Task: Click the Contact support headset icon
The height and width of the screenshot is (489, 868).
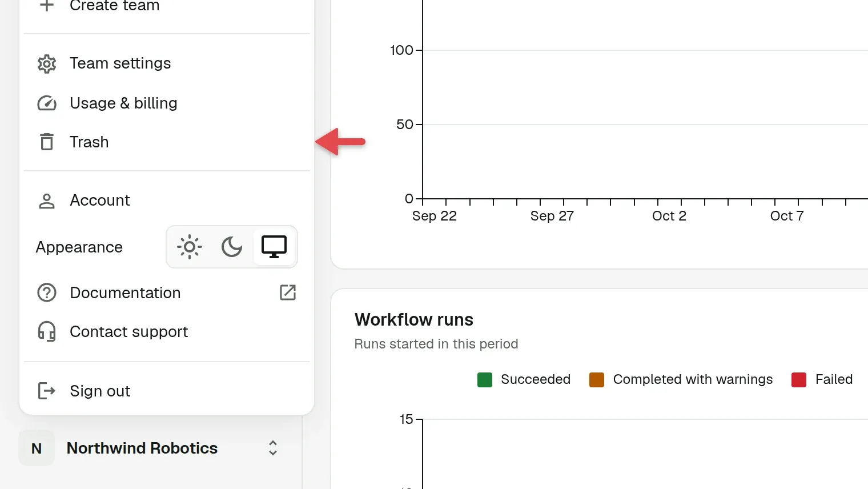Action: coord(47,332)
